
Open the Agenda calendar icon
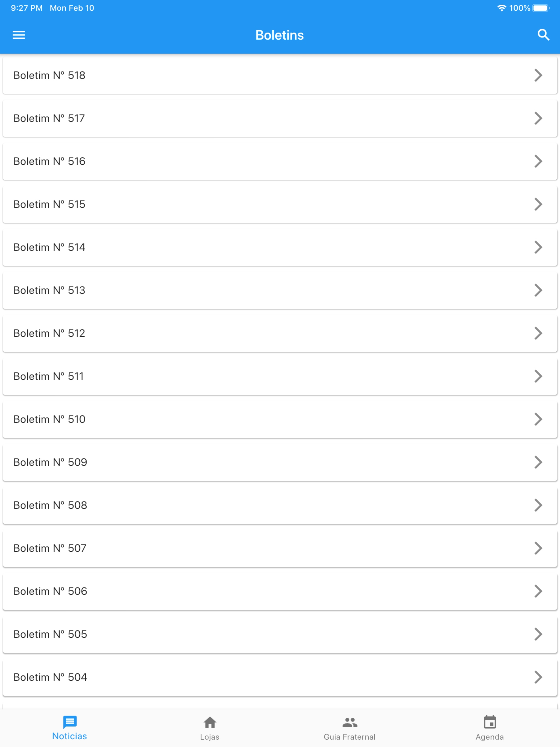(490, 722)
